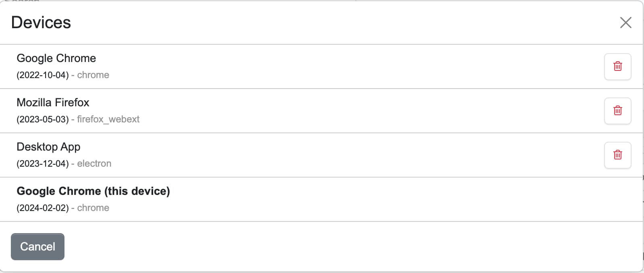
Task: Delete the Google Chrome device from 2022
Action: (617, 66)
